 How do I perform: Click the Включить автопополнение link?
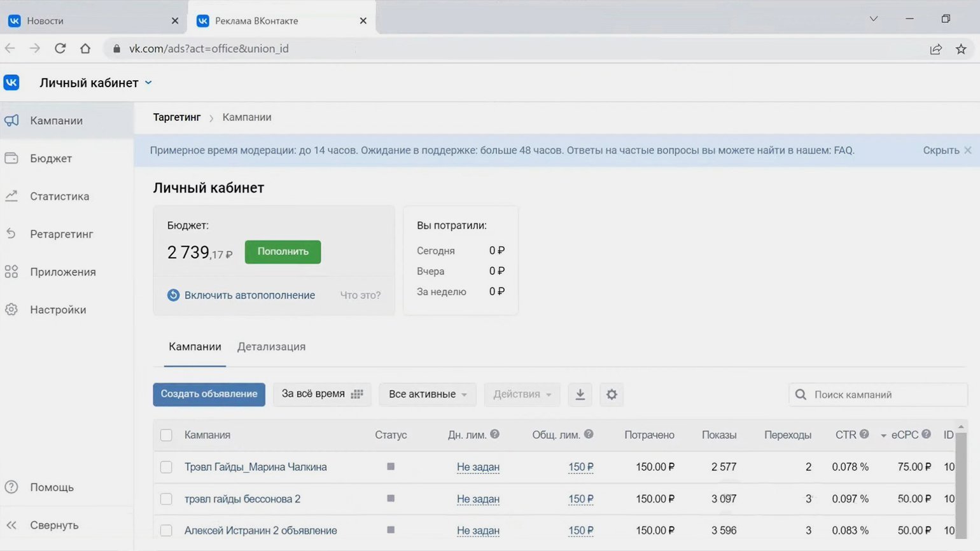(x=249, y=295)
